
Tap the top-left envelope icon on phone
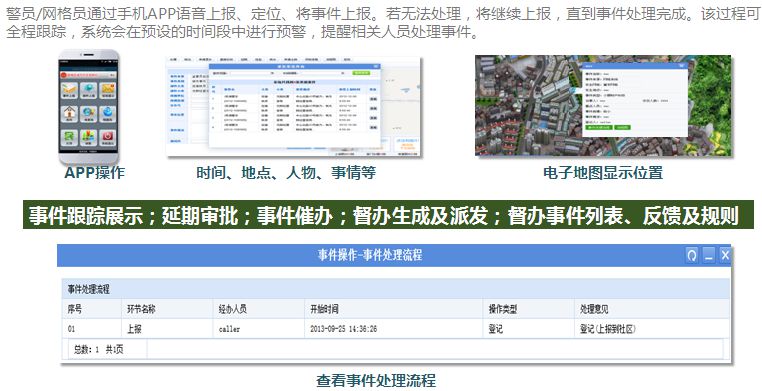69,90
